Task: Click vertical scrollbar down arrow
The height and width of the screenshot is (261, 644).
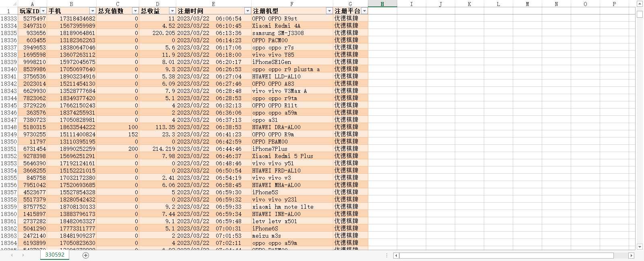Action: coord(640,247)
